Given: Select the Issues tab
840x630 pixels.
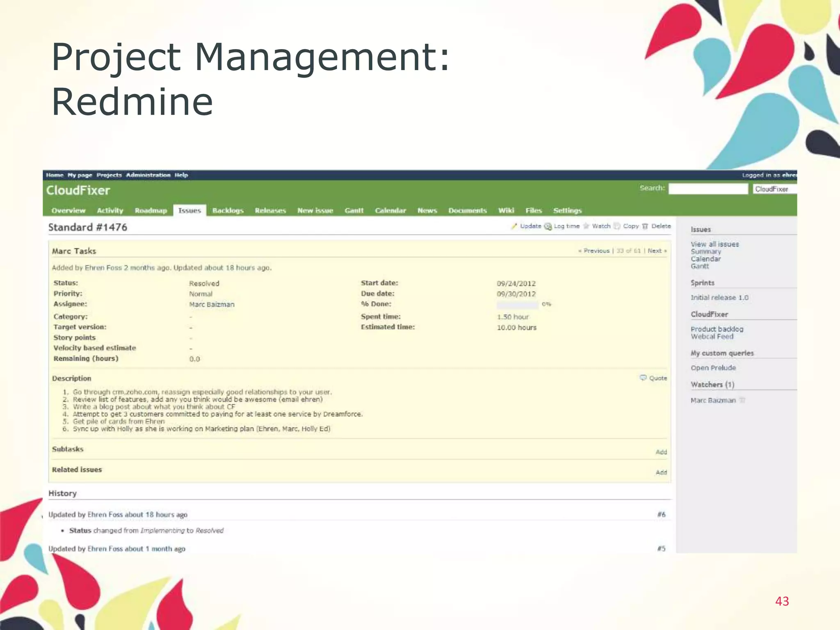Looking at the screenshot, I should (189, 210).
